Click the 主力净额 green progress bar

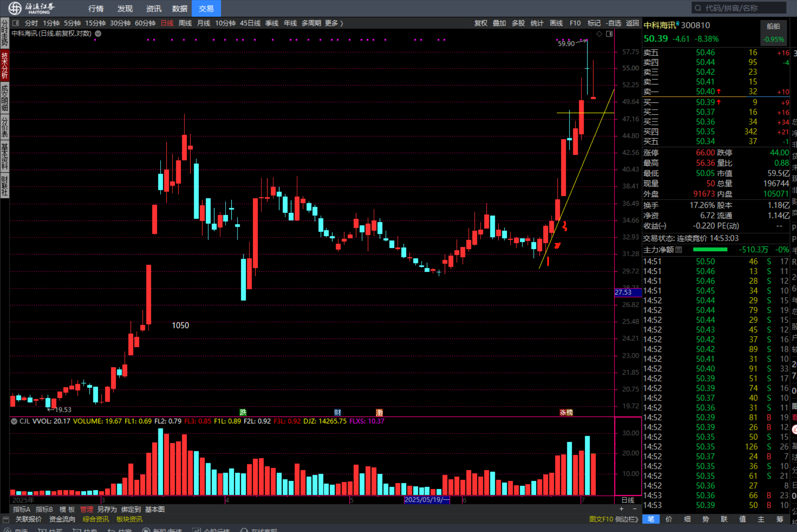coord(710,249)
